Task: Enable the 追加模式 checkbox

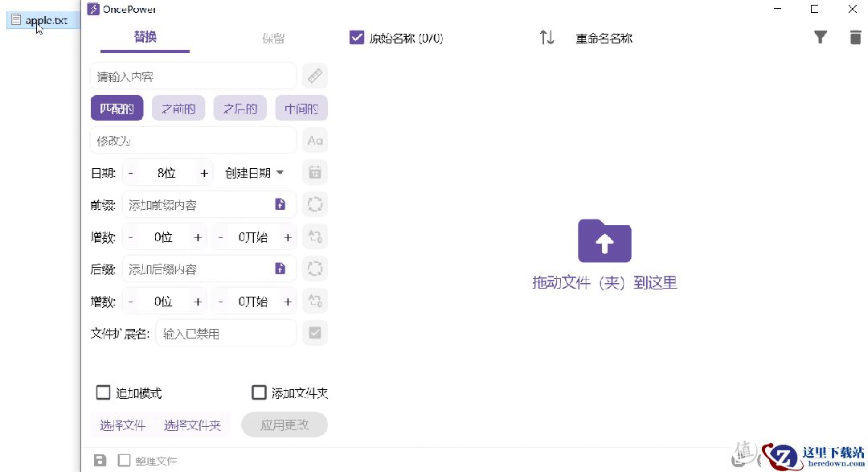Action: 104,392
